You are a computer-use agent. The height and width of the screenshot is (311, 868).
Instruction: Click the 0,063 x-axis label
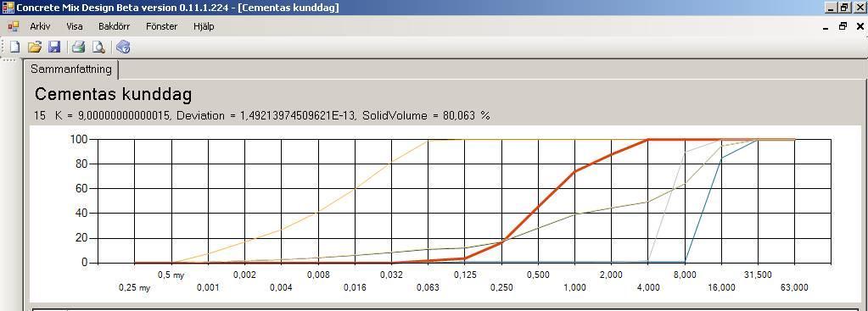[x=428, y=288]
